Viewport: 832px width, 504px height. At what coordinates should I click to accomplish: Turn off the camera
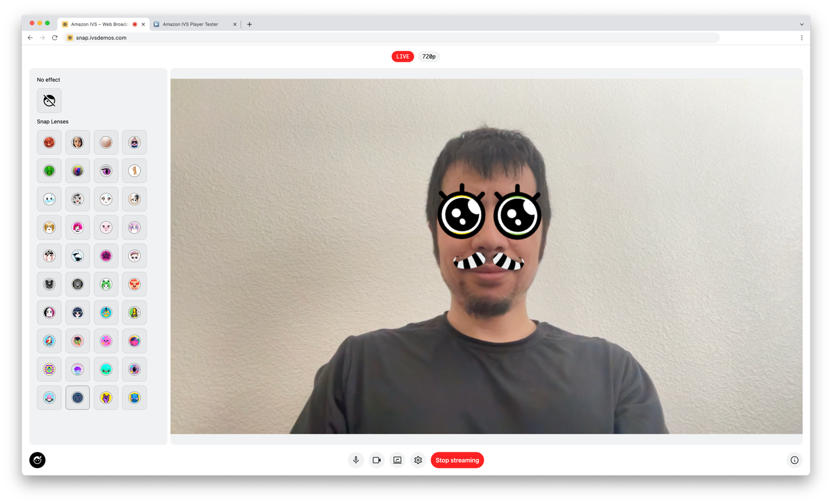pos(376,460)
